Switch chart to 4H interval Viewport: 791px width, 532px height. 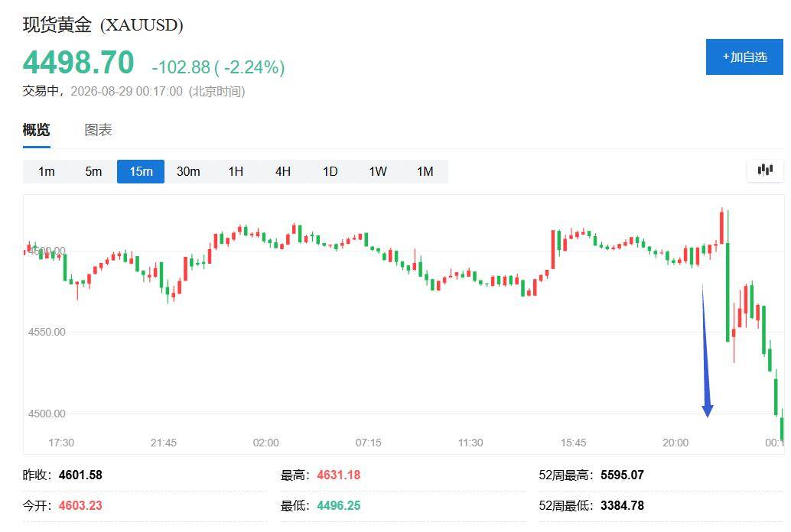coord(283,171)
